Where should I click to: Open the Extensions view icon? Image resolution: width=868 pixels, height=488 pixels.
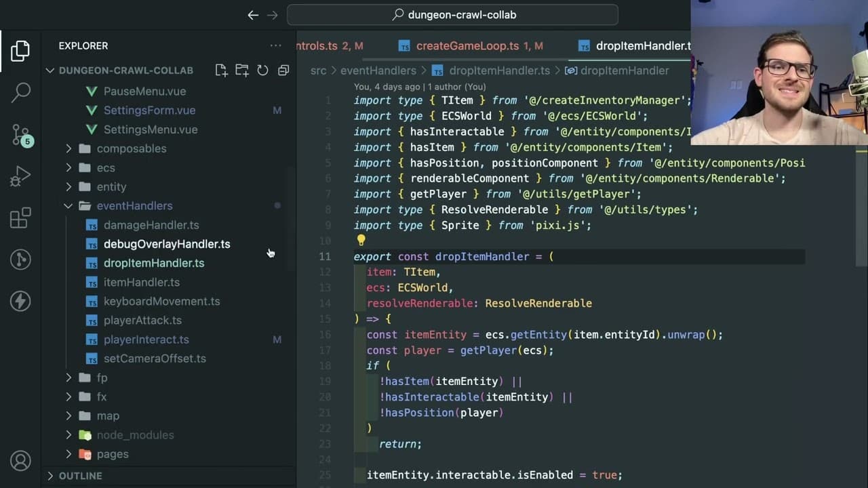click(20, 218)
